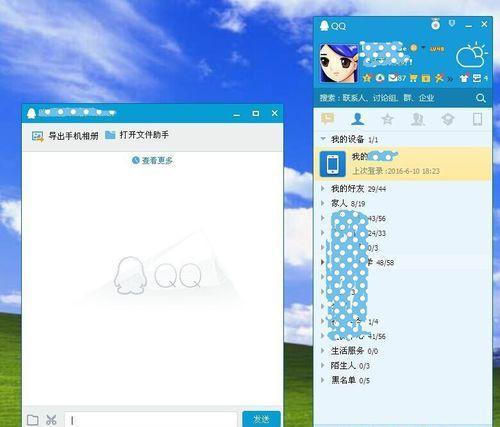Expand the 陌生人 0/3 group
This screenshot has width=500, height=427.
pyautogui.click(x=323, y=365)
